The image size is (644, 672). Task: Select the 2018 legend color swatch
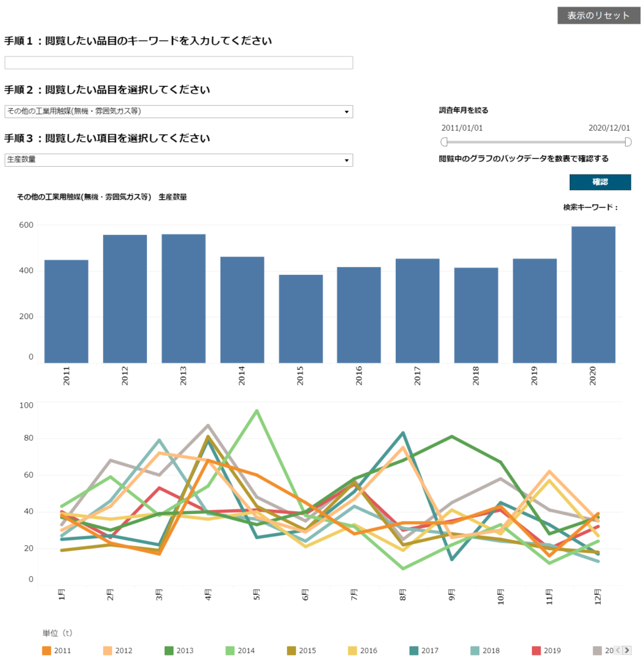coord(475,650)
